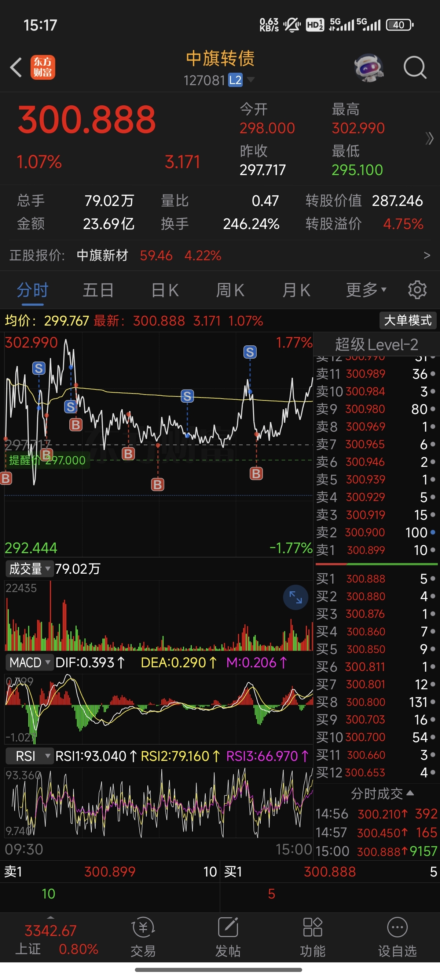Tap the HD status bar icon
440x980 pixels.
pos(315,25)
